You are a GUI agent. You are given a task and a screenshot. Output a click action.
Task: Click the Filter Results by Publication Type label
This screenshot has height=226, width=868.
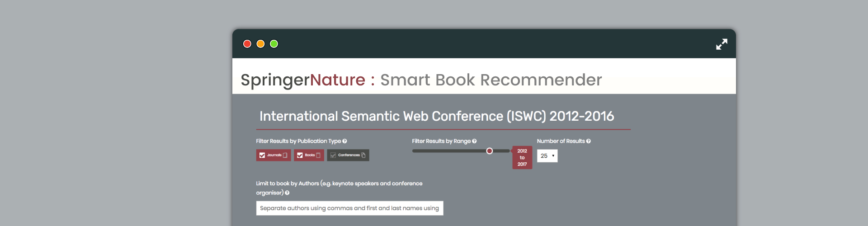(298, 141)
